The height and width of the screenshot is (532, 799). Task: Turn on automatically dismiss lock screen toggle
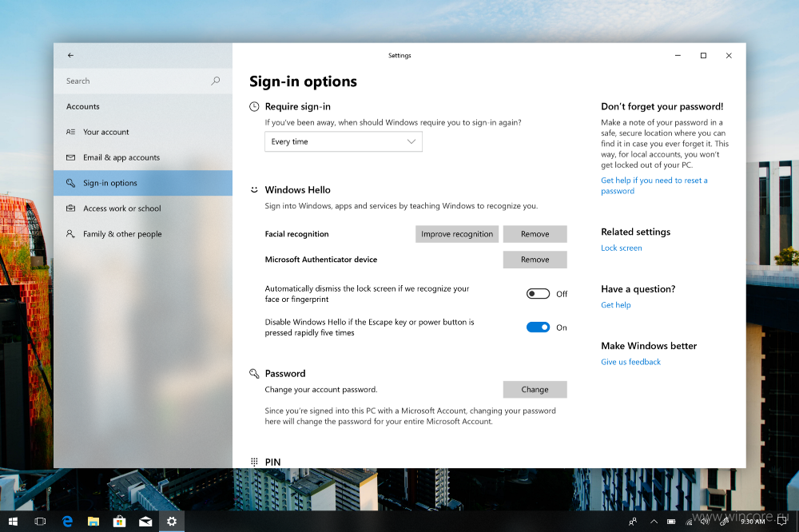pyautogui.click(x=538, y=293)
